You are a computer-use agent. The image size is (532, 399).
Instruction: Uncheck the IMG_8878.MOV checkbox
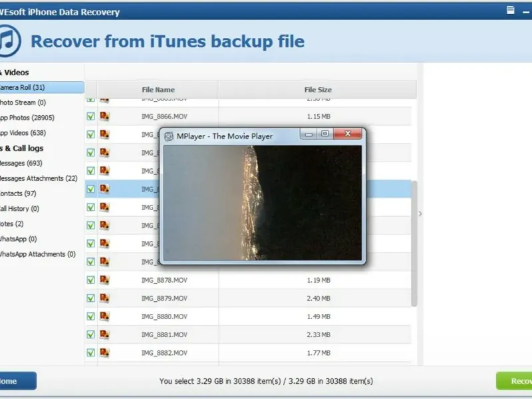(90, 280)
